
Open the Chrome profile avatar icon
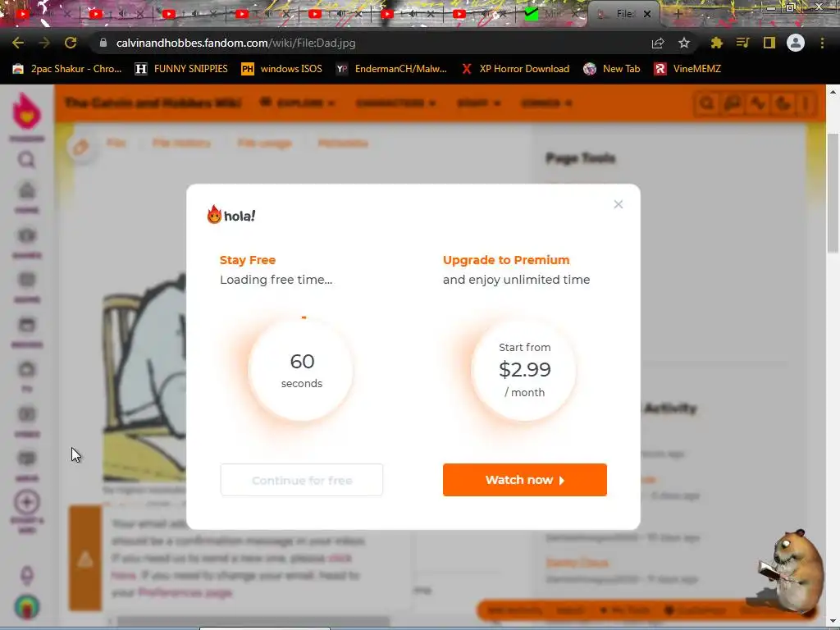click(x=796, y=43)
